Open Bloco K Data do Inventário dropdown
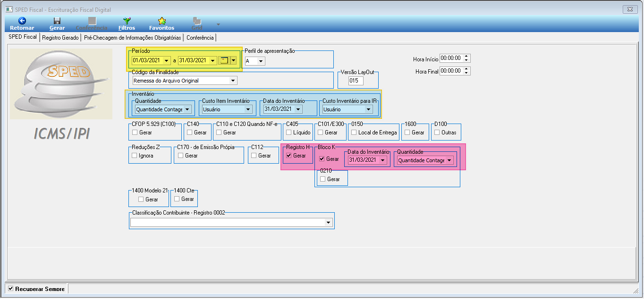This screenshot has height=299, width=644. click(x=382, y=160)
